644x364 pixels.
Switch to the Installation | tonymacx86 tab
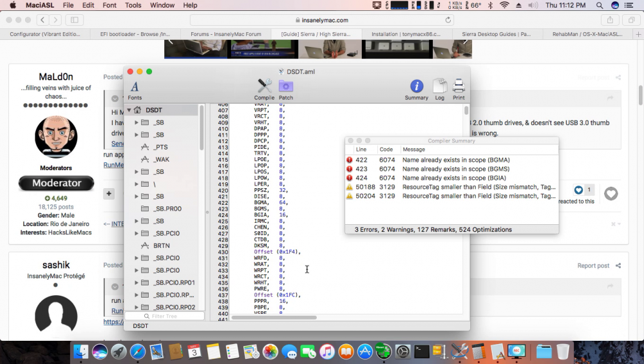(x=406, y=34)
